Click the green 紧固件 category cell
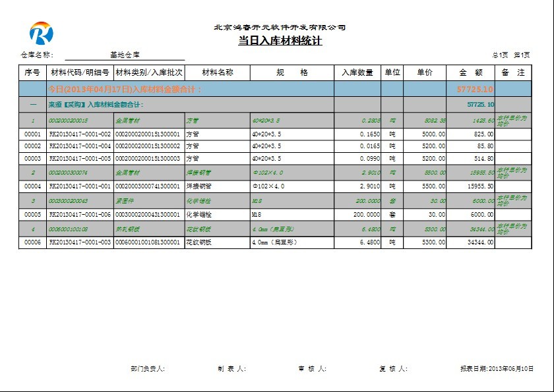This screenshot has width=554, height=392. point(125,201)
